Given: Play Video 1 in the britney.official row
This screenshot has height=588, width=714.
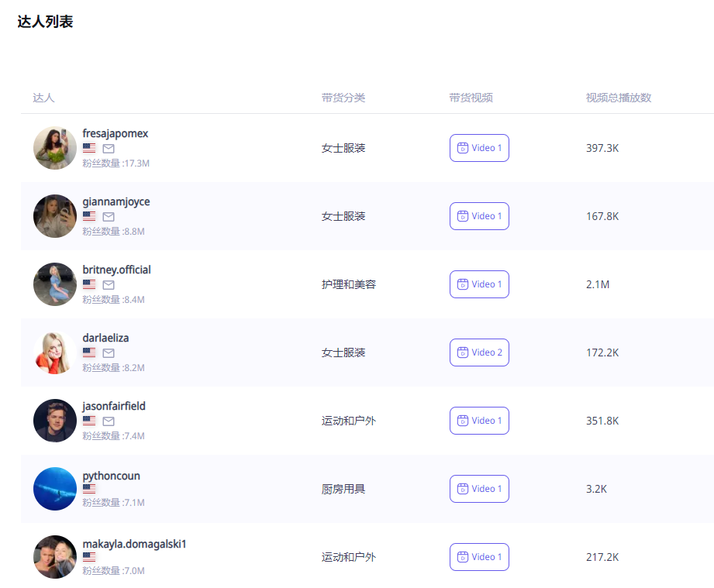Looking at the screenshot, I should (x=479, y=284).
